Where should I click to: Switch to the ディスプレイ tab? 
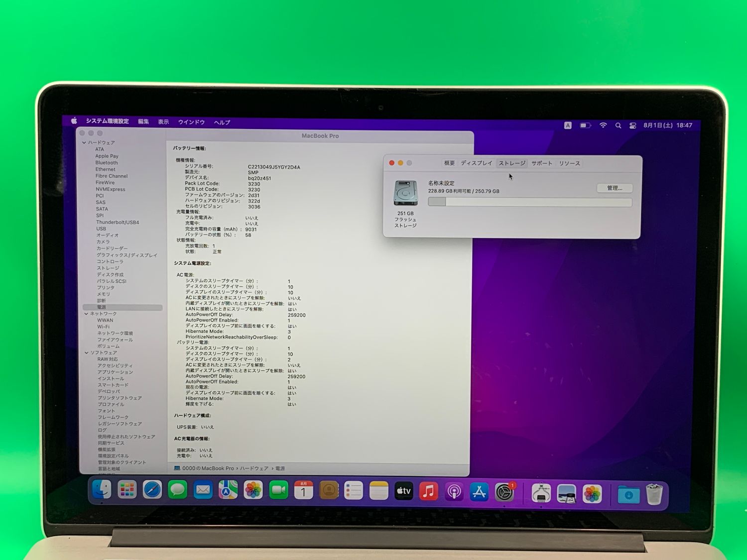[477, 163]
